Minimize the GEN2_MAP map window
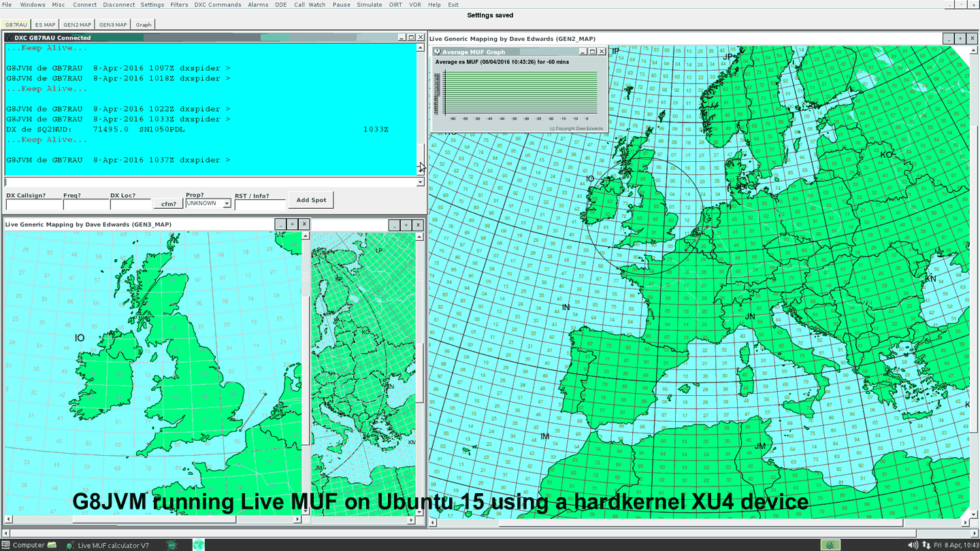 tap(948, 39)
